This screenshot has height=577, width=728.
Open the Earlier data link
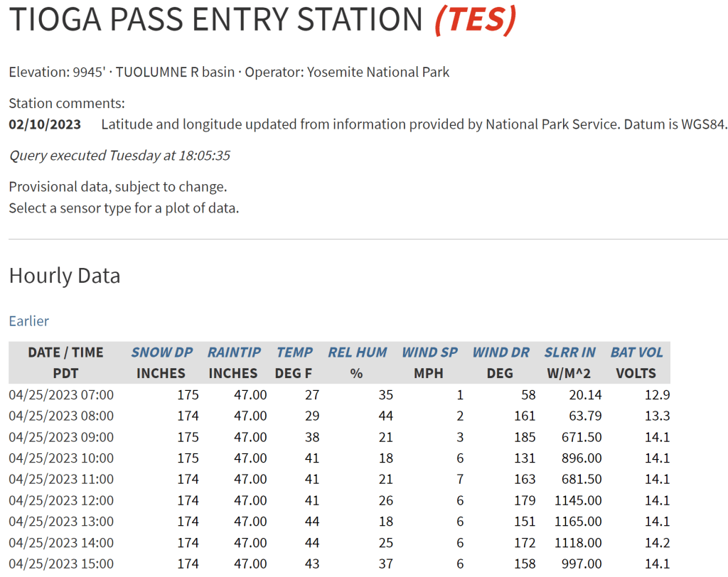click(29, 321)
